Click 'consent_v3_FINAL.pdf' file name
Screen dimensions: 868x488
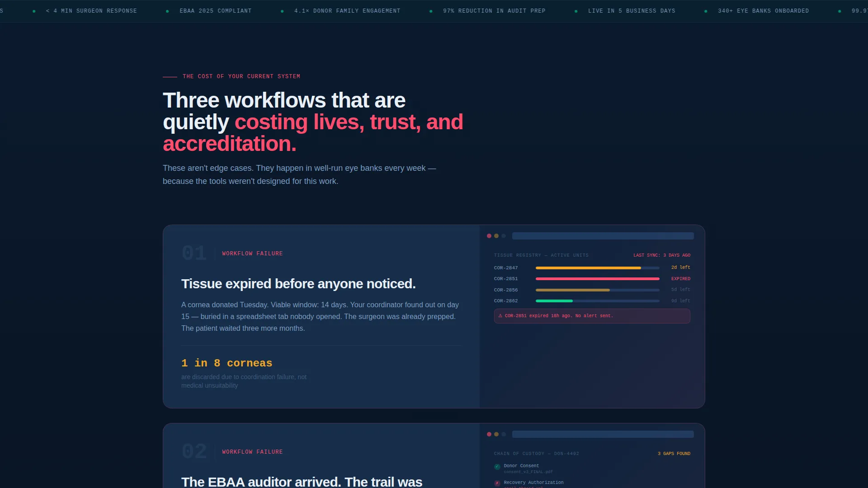528,472
